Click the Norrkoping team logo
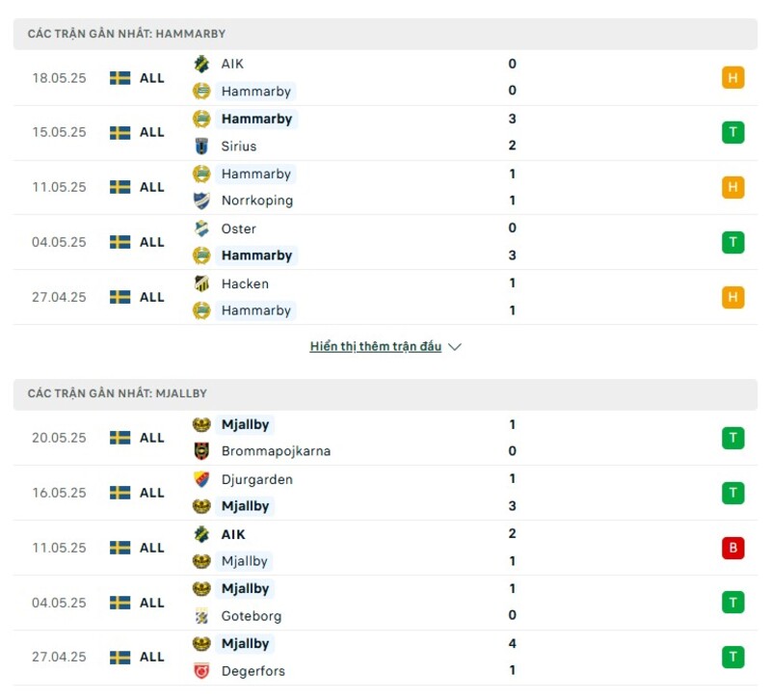Image resolution: width=771 pixels, height=700 pixels. [200, 201]
